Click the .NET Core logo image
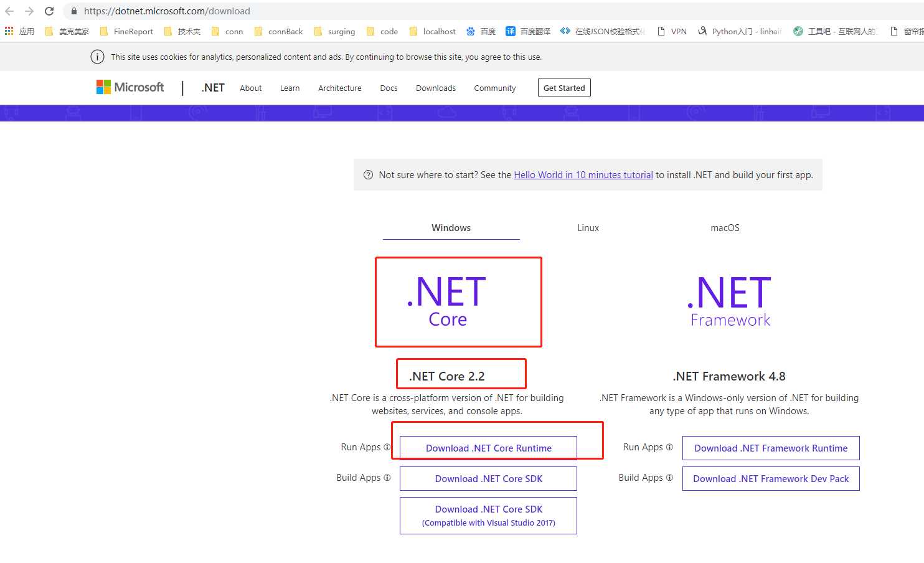The height and width of the screenshot is (563, 924). click(x=446, y=301)
